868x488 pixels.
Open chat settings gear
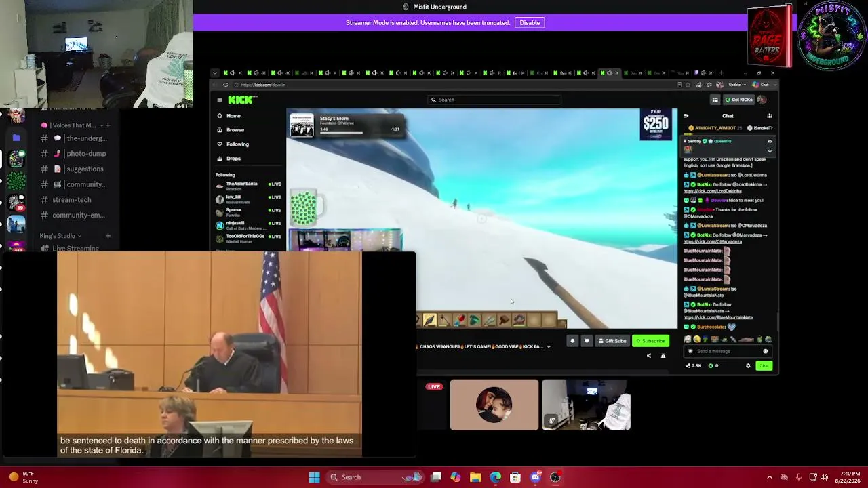tap(748, 366)
